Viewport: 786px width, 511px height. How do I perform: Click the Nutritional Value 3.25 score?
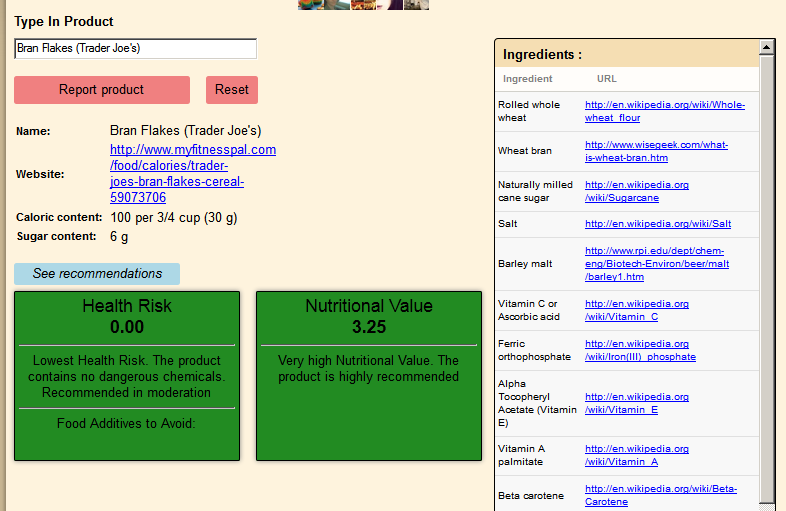(x=369, y=327)
